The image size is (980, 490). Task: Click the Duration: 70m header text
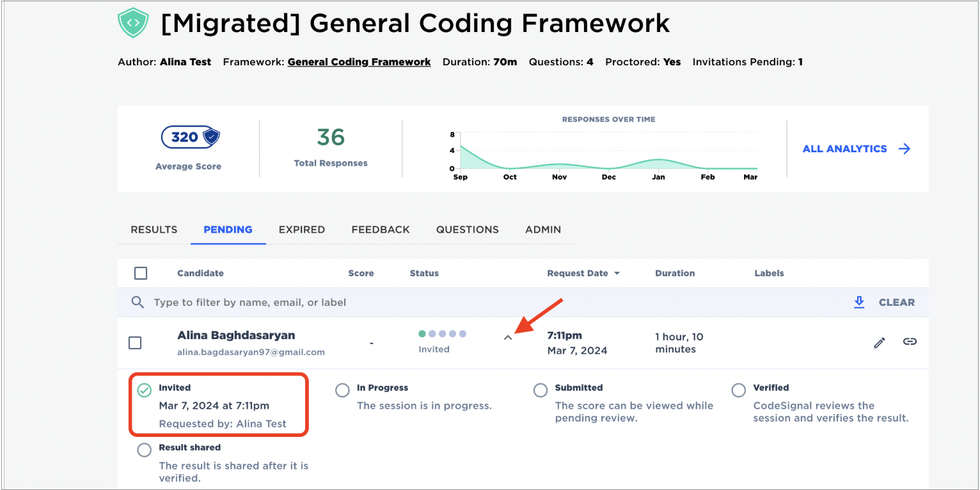click(479, 62)
